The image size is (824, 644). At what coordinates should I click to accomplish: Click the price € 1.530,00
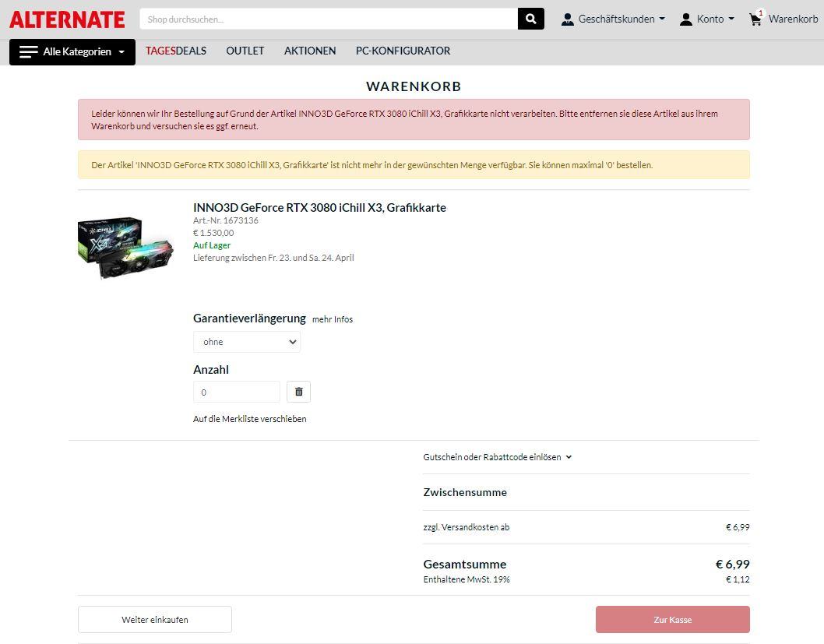click(x=213, y=233)
